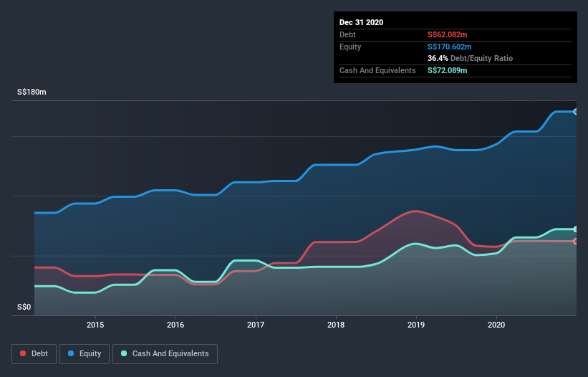The width and height of the screenshot is (588, 377).
Task: Click the Dec 31 2020 tooltip date
Action: pos(361,22)
